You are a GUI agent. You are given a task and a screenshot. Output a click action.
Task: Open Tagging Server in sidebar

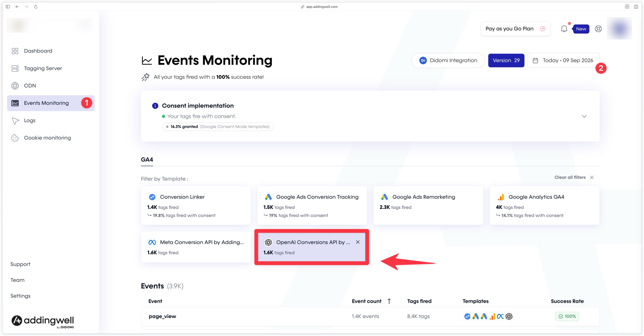click(51, 68)
